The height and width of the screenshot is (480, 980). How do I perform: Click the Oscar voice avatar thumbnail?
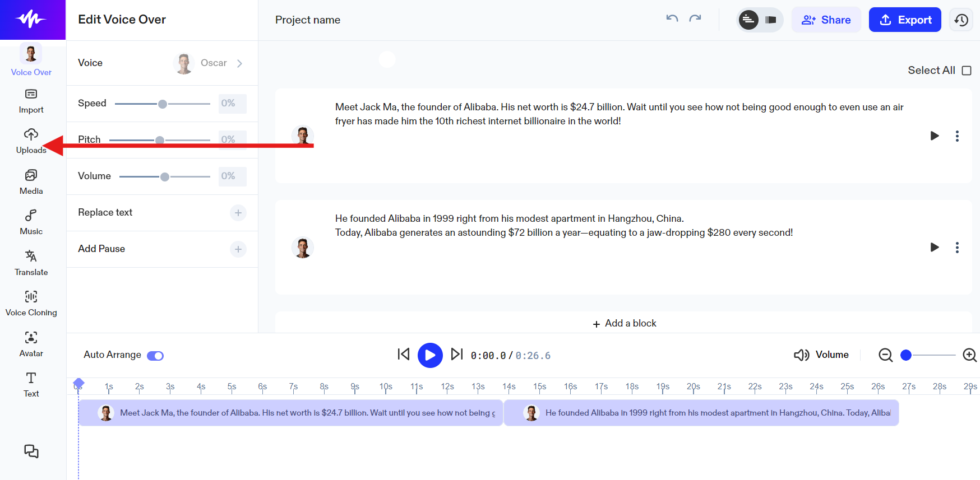point(184,63)
